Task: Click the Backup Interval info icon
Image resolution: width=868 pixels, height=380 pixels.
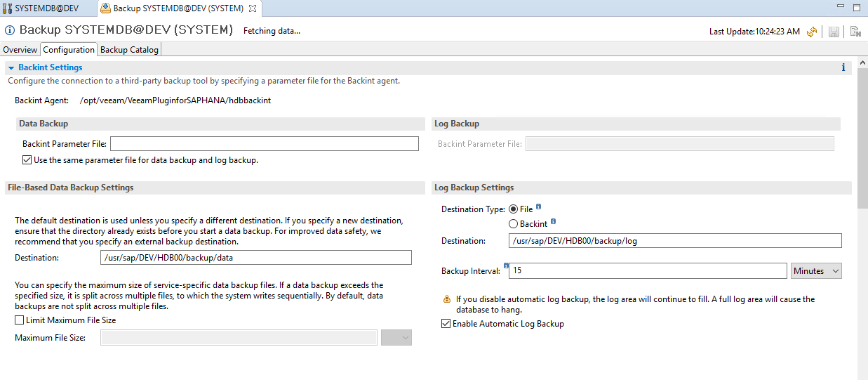Action: coord(505,266)
